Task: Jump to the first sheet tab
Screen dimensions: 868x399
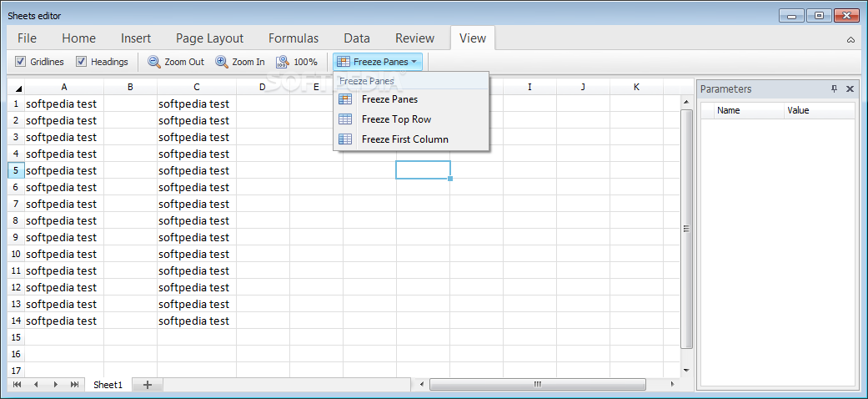Action: [x=18, y=385]
